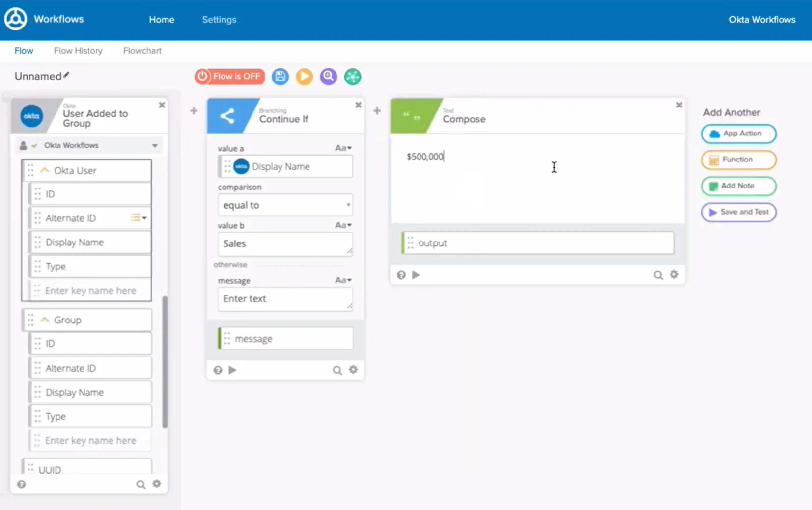The width and height of the screenshot is (812, 510).
Task: Click play icon on Compose card
Action: click(416, 275)
